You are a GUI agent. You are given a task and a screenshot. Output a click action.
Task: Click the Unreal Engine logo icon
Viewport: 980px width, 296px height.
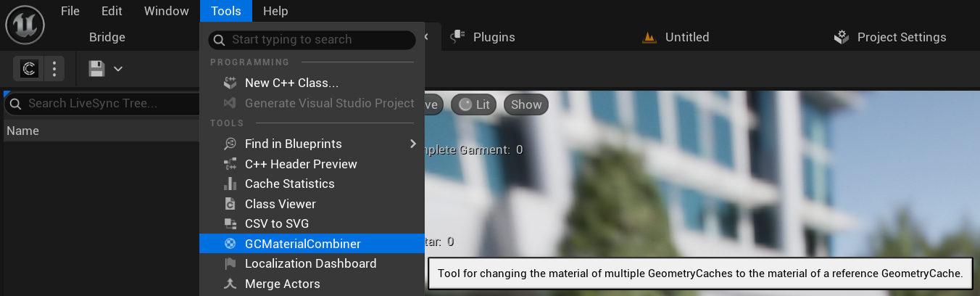[25, 25]
